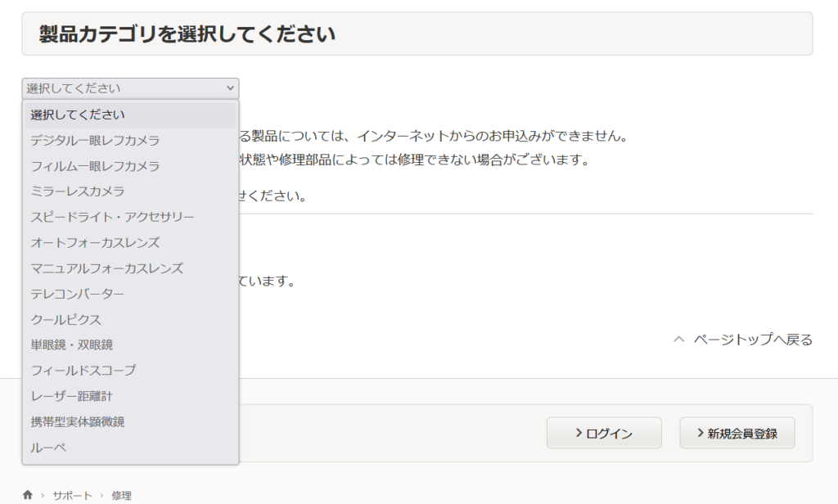This screenshot has width=838, height=504.
Task: Select マニュアルフォーカスレンズ option
Action: click(106, 268)
